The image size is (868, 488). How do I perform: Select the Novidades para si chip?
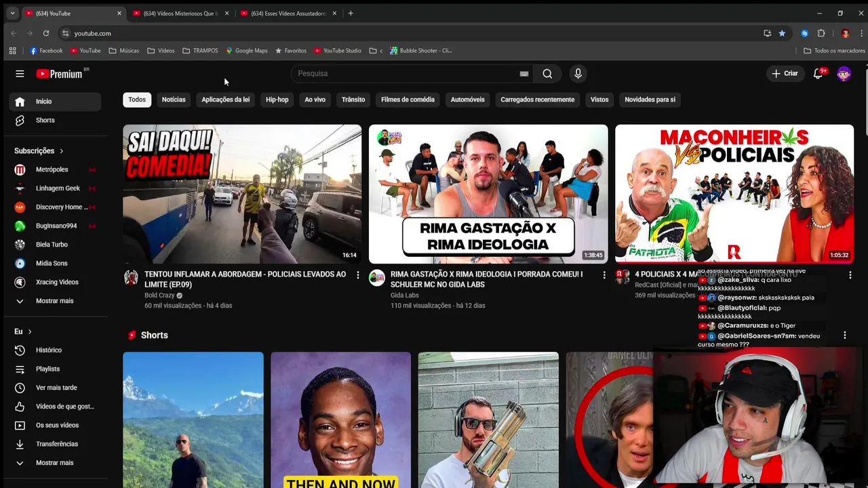(650, 100)
